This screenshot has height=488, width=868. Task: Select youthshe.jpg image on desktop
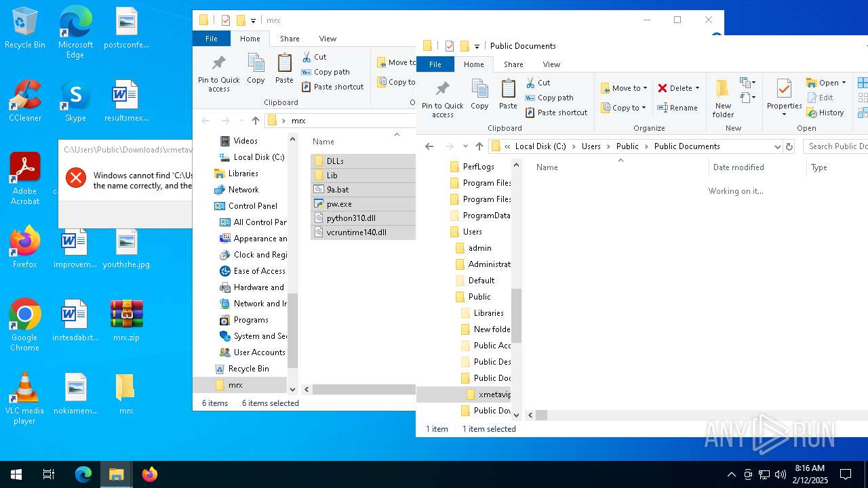(x=126, y=247)
